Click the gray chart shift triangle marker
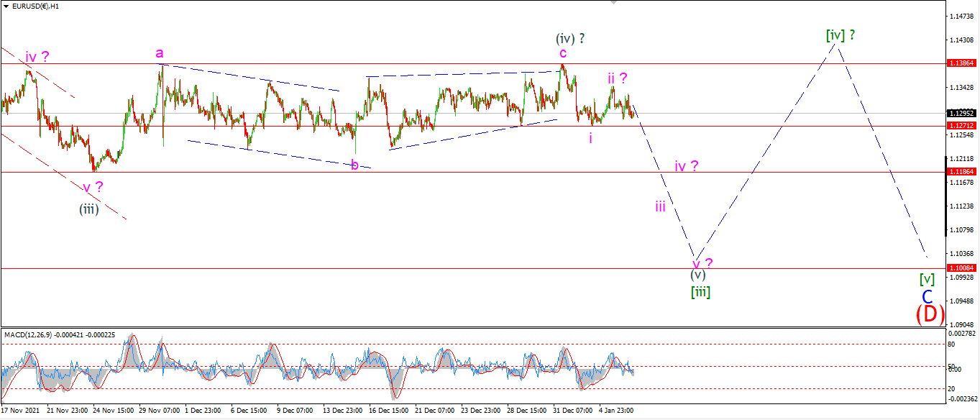Screen dimensions: 980x420 pos(613,2)
